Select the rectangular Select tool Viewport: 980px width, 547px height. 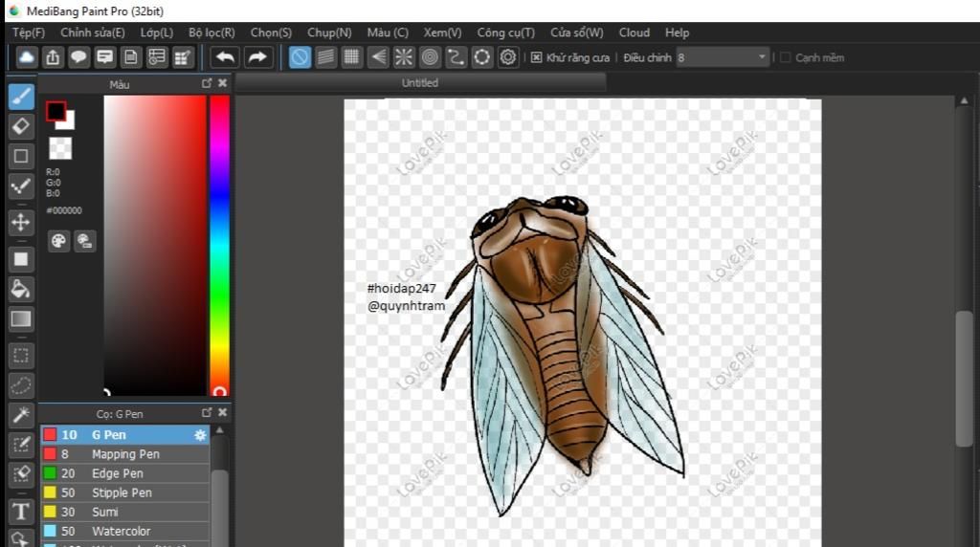click(x=21, y=356)
